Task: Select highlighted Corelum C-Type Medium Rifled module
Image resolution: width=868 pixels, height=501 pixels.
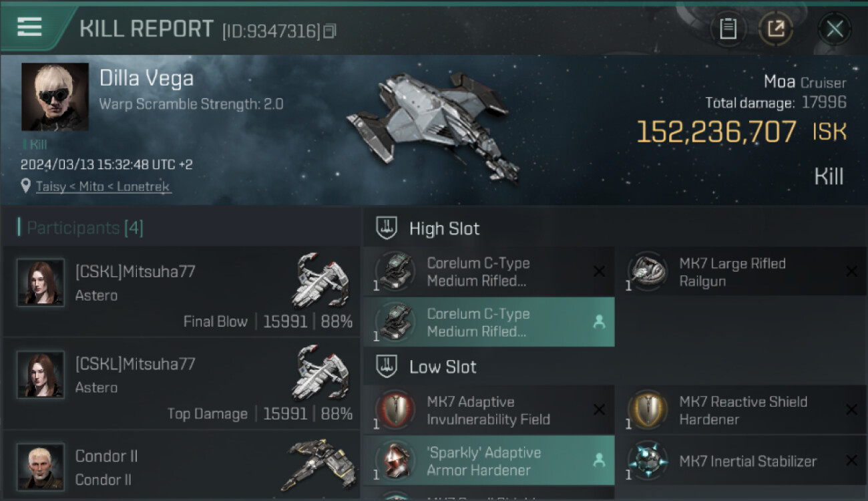Action: (489, 323)
